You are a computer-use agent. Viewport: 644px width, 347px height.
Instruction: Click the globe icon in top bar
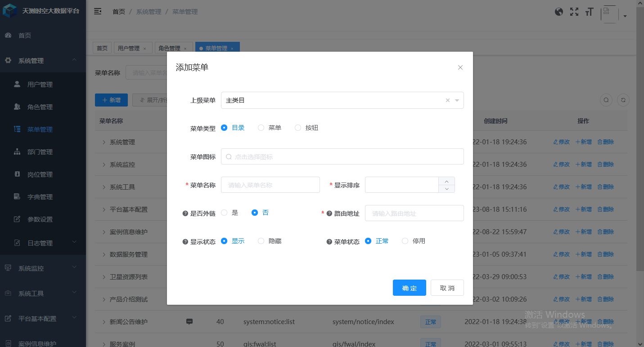coord(559,12)
